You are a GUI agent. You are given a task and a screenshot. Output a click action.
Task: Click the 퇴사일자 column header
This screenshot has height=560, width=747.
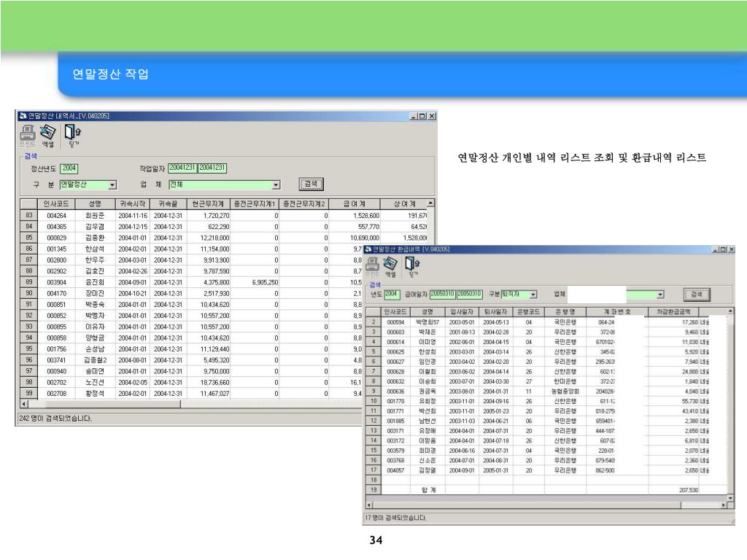(495, 312)
